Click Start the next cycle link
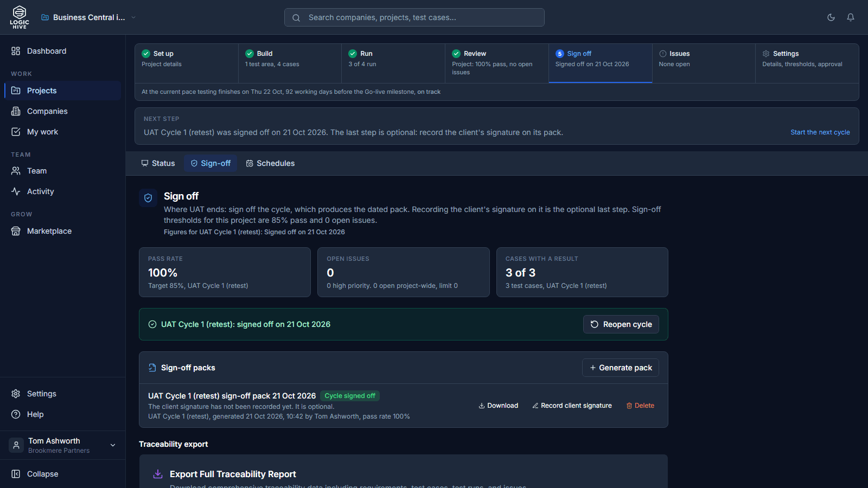Image resolution: width=868 pixels, height=488 pixels. pos(820,132)
